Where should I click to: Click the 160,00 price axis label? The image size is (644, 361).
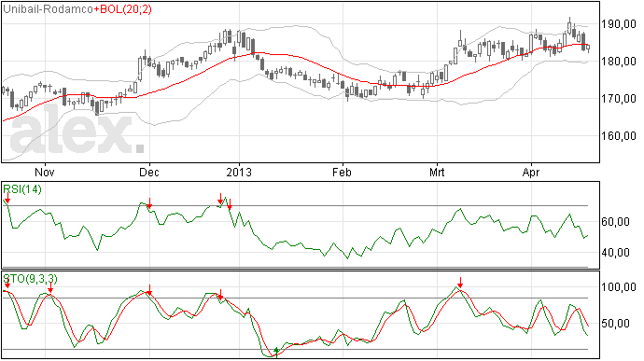(x=619, y=136)
